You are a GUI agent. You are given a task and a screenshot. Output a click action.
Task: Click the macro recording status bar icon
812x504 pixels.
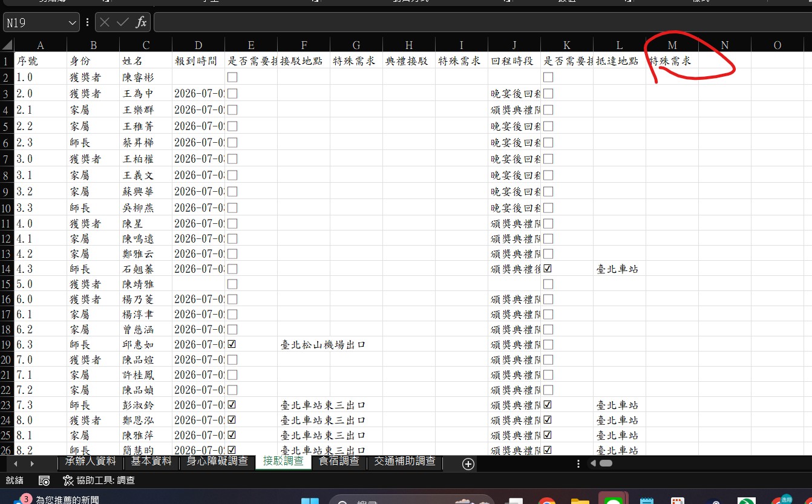point(44,480)
